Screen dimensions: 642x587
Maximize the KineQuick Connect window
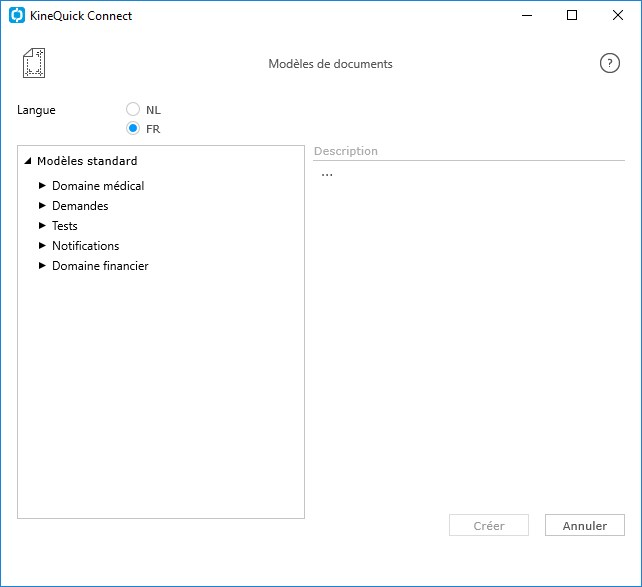pyautogui.click(x=572, y=16)
